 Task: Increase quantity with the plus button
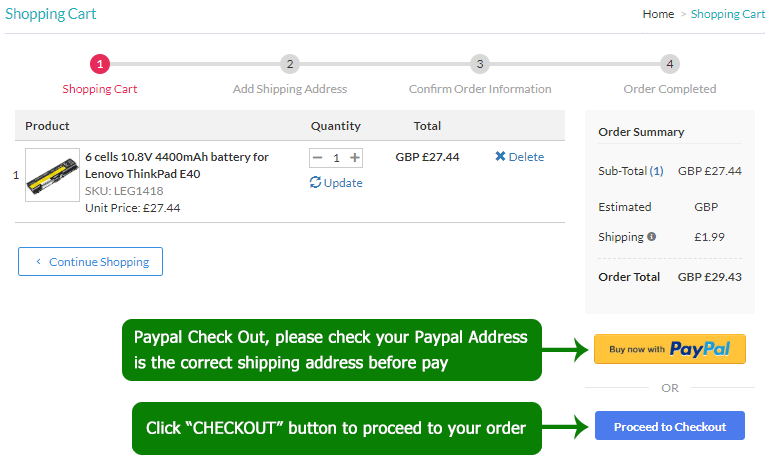coord(355,158)
